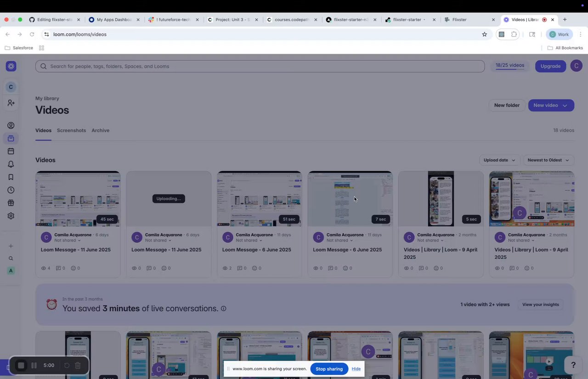
Task: Switch to the courses.codepath browser tab
Action: pos(291,20)
